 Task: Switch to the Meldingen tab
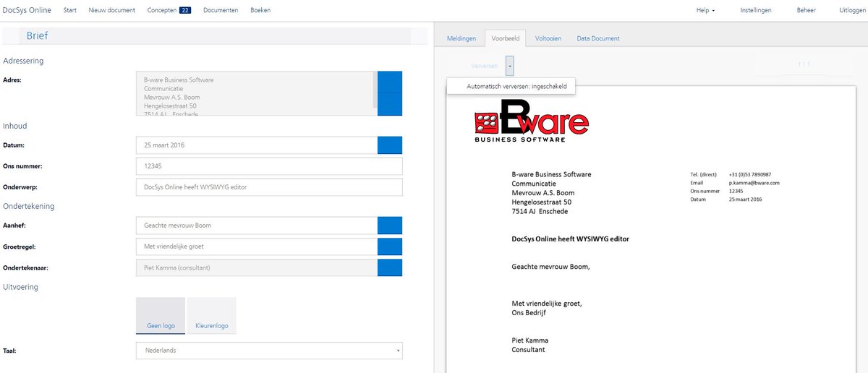pyautogui.click(x=461, y=38)
